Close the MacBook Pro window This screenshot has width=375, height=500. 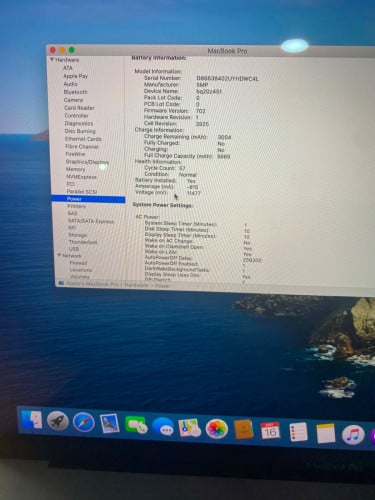tap(53, 50)
